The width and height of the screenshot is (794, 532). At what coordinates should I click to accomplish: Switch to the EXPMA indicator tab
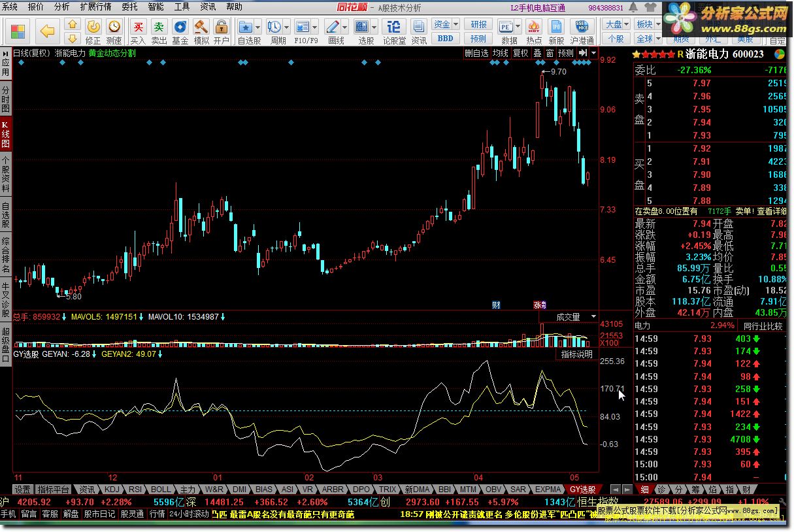click(x=548, y=490)
